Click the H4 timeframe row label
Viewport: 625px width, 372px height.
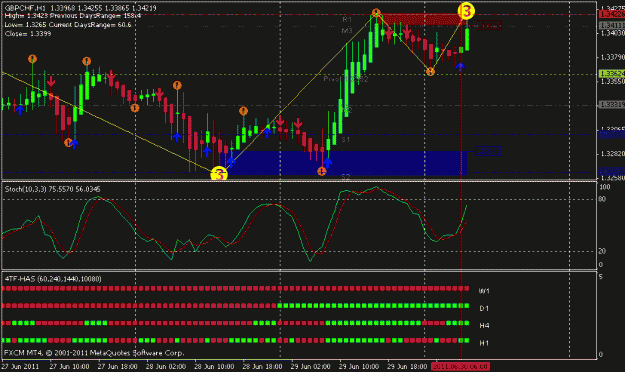point(484,326)
